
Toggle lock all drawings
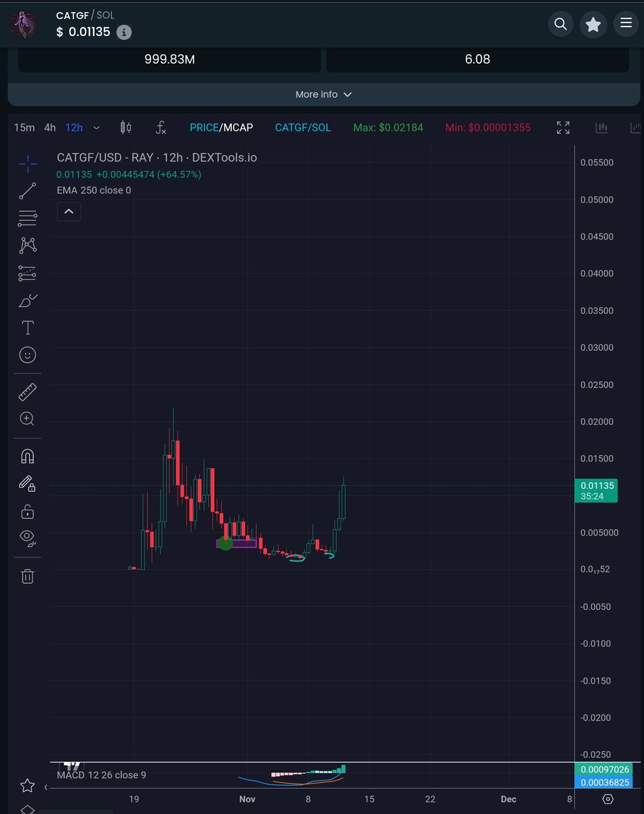click(28, 511)
